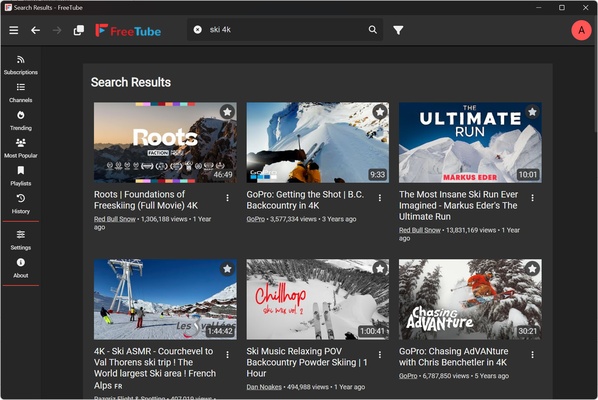Viewport: 598px width, 400px height.
Task: Open title GoPro: Getting the Shot
Action: 305,200
